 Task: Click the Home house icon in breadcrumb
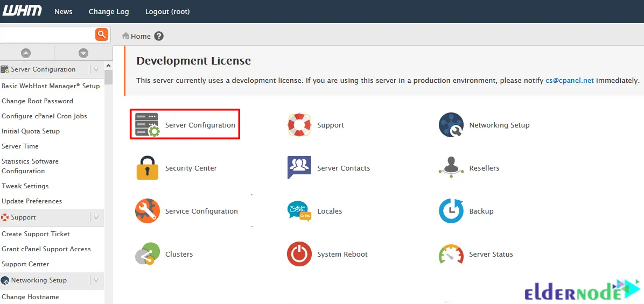click(x=125, y=36)
